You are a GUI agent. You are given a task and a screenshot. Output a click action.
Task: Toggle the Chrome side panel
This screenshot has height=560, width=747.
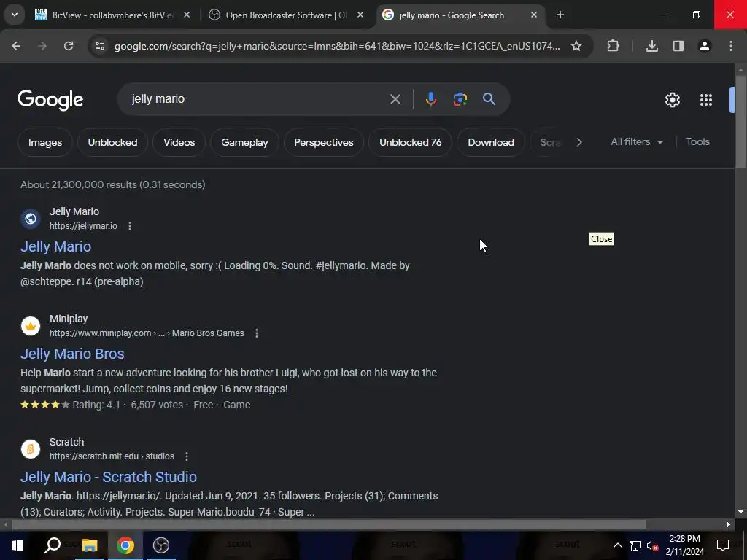point(678,46)
